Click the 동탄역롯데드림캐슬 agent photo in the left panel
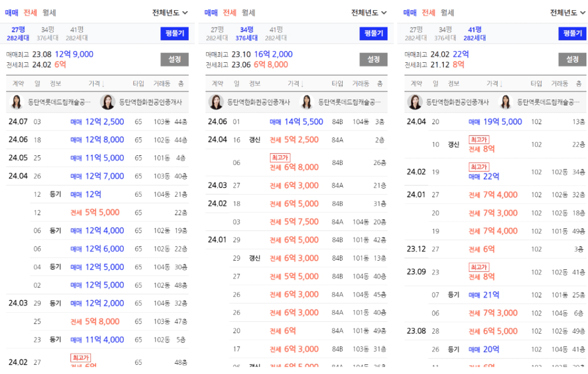 pos(17,102)
